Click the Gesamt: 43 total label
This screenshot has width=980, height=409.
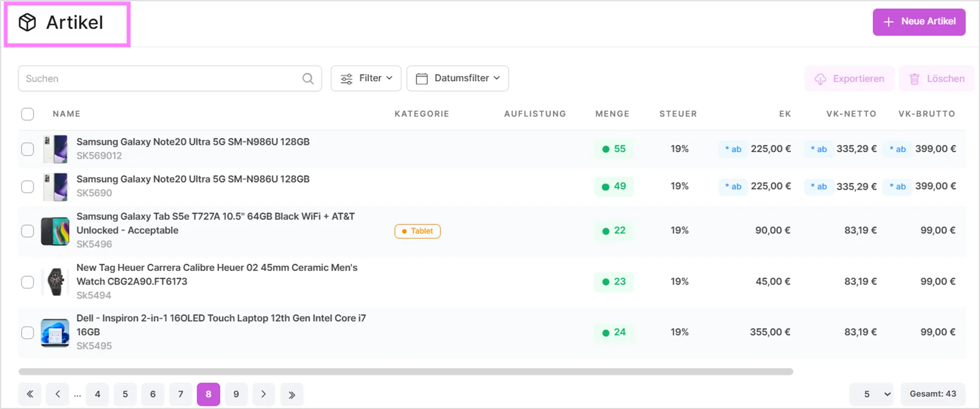[933, 394]
